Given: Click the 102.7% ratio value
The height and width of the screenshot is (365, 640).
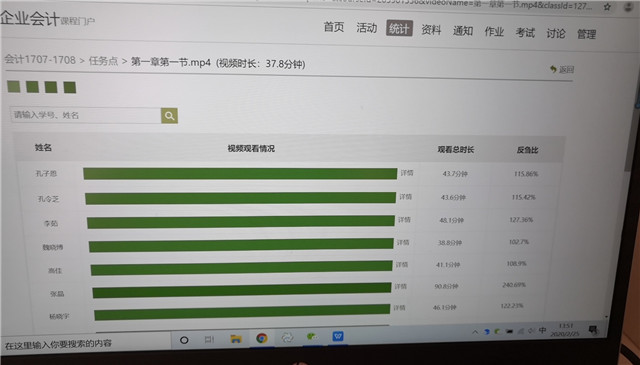Looking at the screenshot, I should [519, 242].
